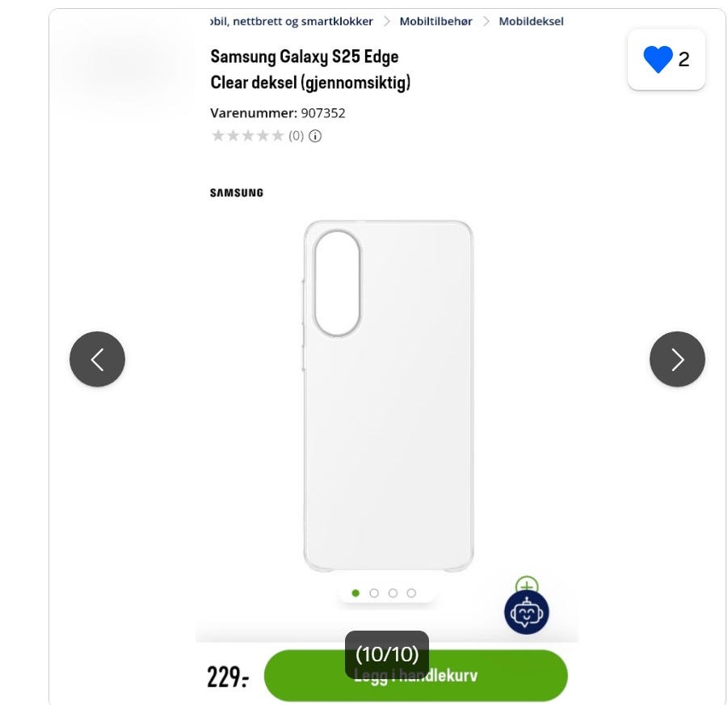Select the second image carousel dot
728x705 pixels.
coord(374,593)
